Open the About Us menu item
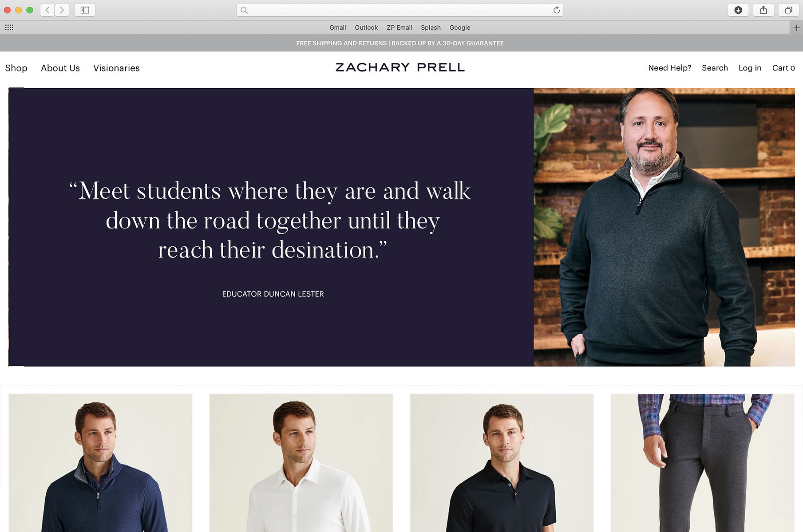Viewport: 803px width, 532px height. click(60, 68)
